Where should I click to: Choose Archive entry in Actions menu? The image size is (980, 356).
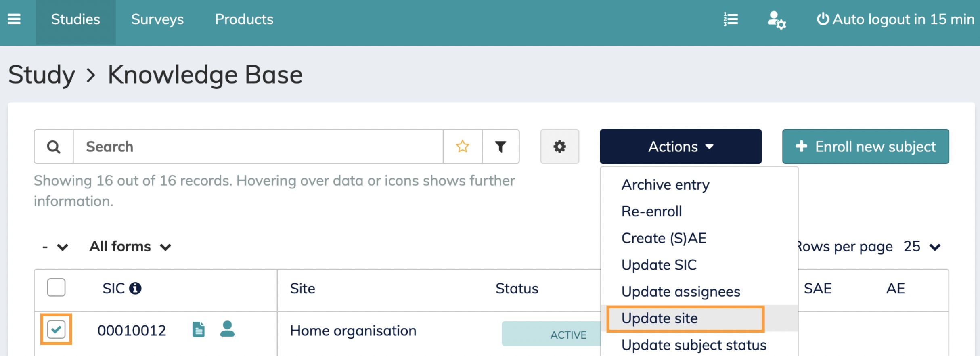click(x=665, y=185)
